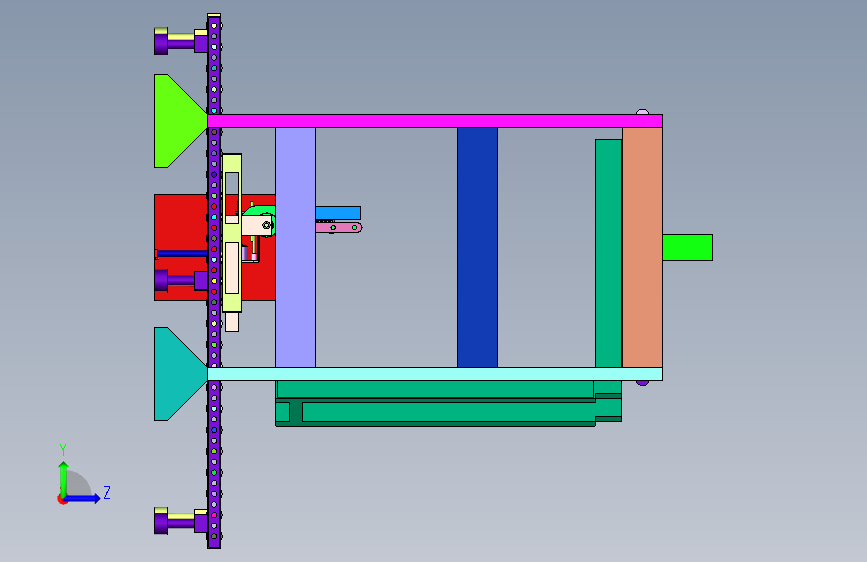Click the green base assembly below frame
This screenshot has height=562, width=867.
tap(448, 403)
